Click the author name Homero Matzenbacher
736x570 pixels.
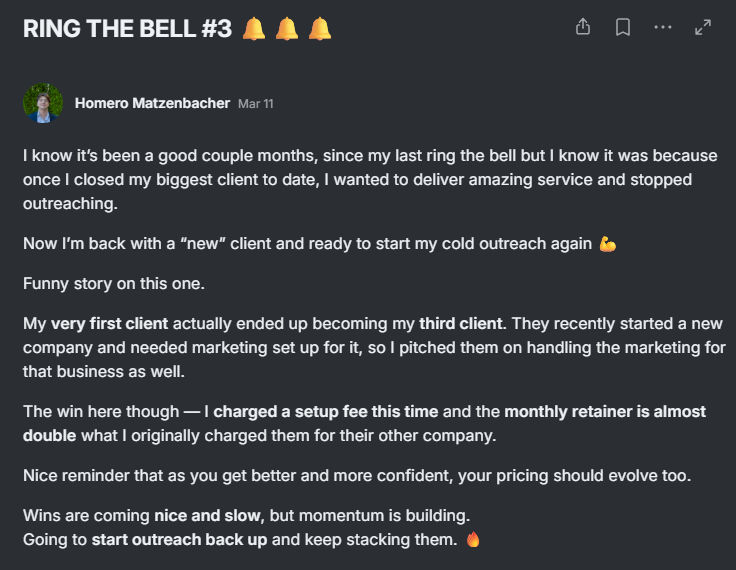point(152,103)
